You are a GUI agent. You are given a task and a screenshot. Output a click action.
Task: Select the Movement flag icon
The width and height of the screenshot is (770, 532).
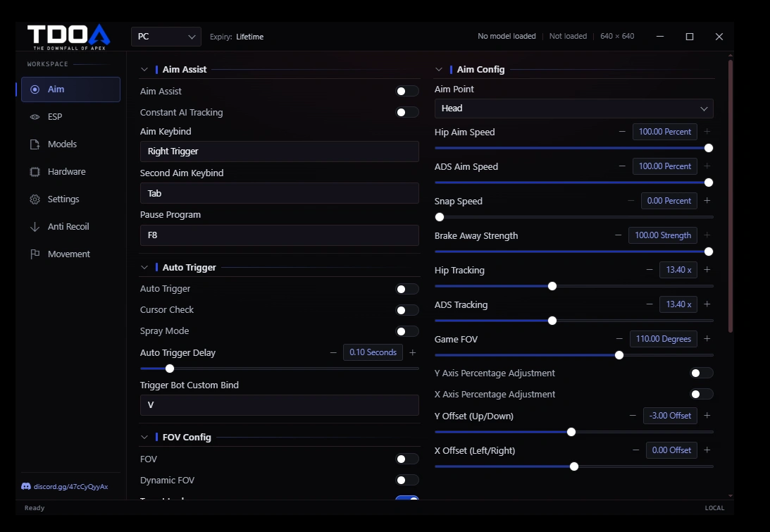[35, 254]
